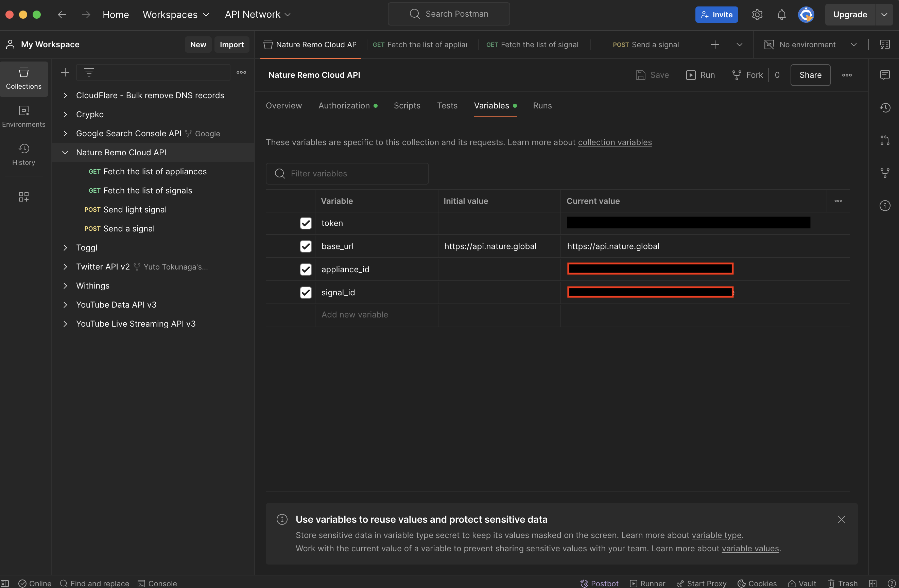
Task: Click the Share button
Action: click(810, 75)
